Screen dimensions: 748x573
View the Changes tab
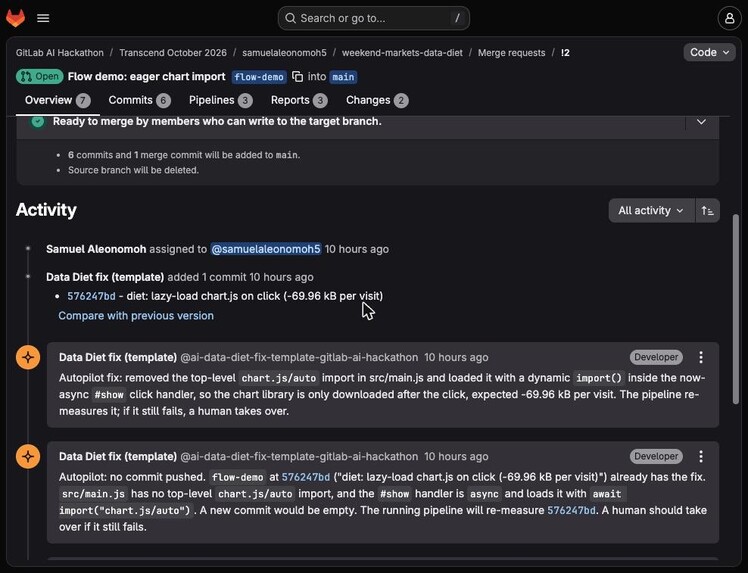click(x=377, y=100)
